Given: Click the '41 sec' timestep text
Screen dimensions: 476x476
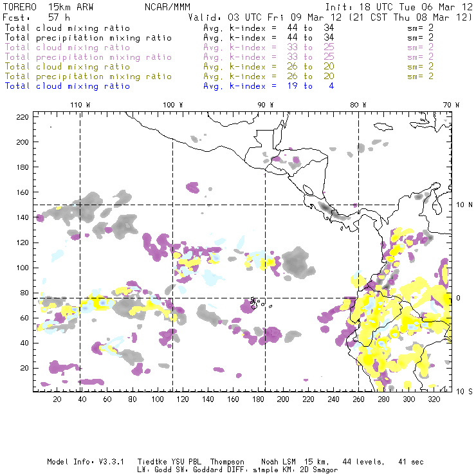Looking at the screenshot, I should [411, 462].
